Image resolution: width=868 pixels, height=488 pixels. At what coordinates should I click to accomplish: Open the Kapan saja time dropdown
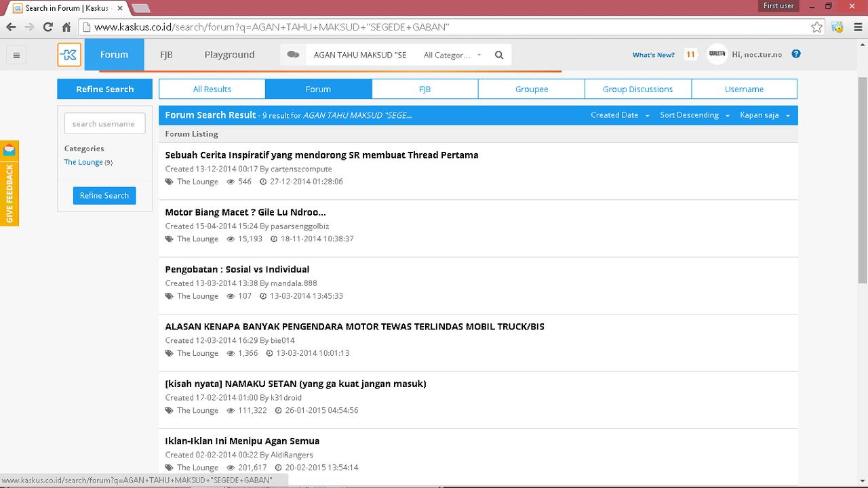[x=765, y=115]
